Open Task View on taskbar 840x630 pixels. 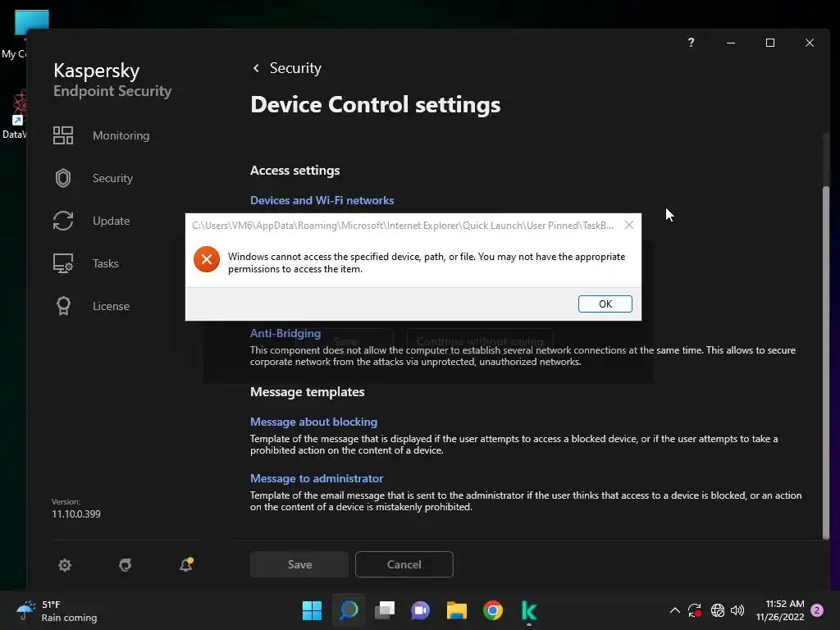coord(385,610)
